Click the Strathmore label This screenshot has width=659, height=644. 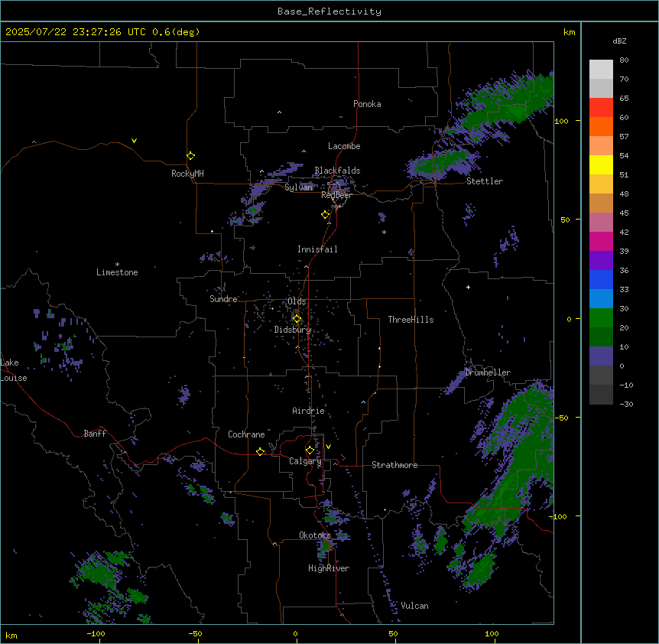tap(394, 465)
